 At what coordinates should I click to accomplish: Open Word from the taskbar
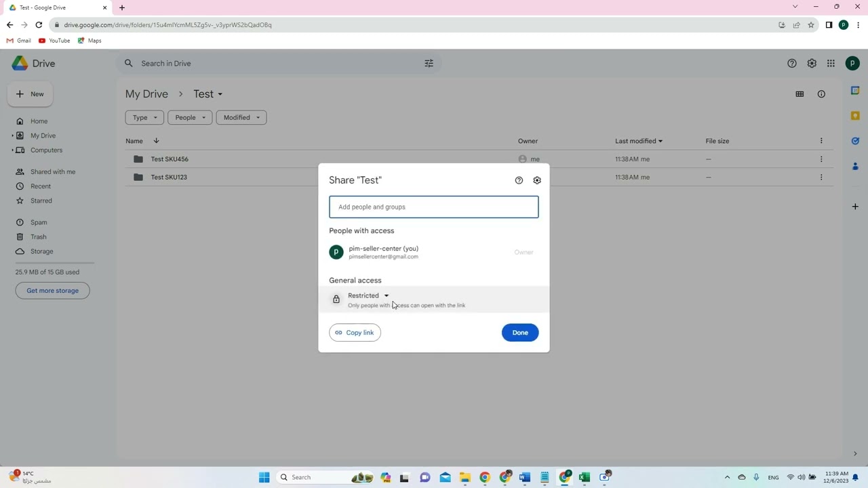coord(524,477)
